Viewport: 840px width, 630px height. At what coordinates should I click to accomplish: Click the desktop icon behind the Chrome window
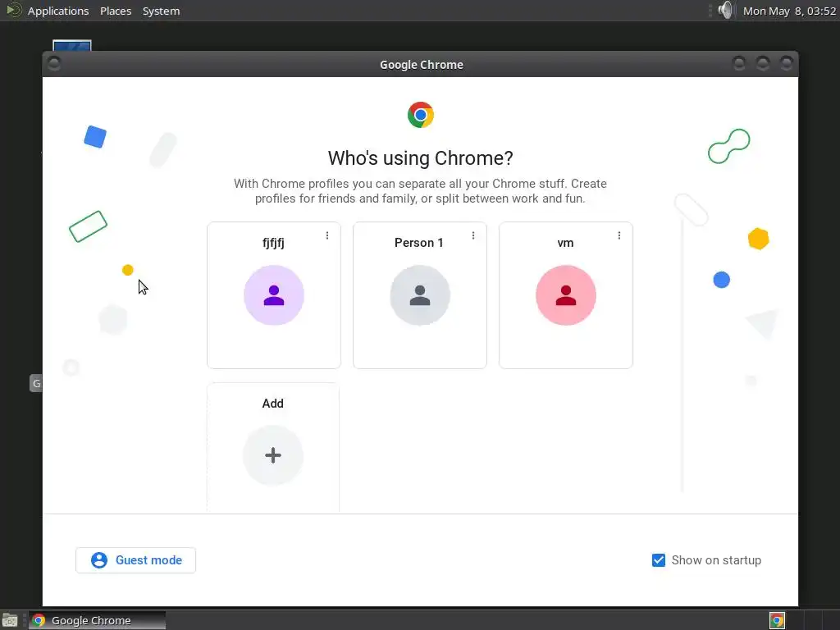[72, 45]
